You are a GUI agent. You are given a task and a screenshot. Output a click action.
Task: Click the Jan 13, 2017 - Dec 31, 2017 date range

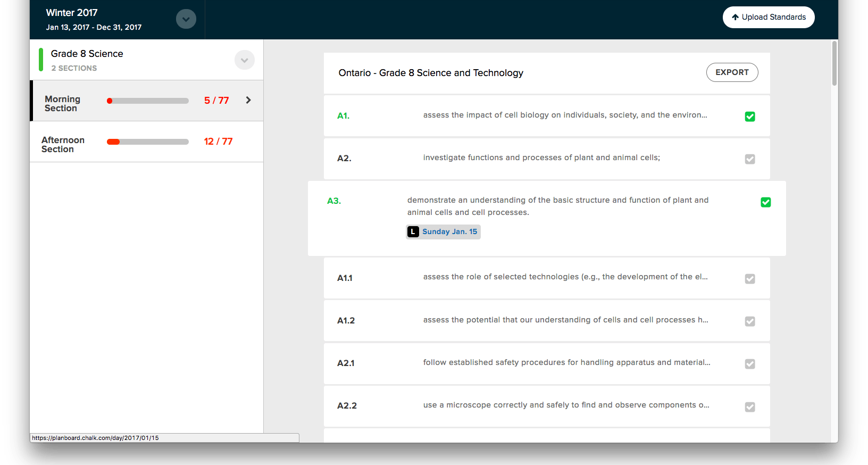click(94, 27)
